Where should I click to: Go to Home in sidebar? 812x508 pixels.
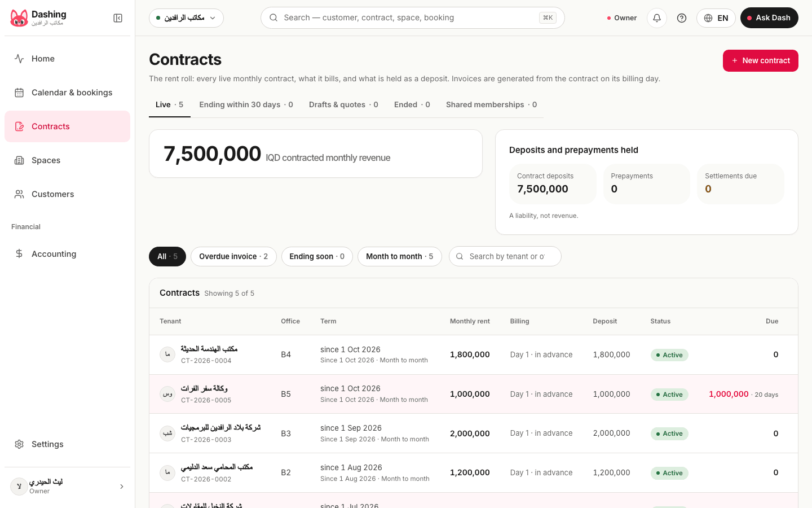67,59
